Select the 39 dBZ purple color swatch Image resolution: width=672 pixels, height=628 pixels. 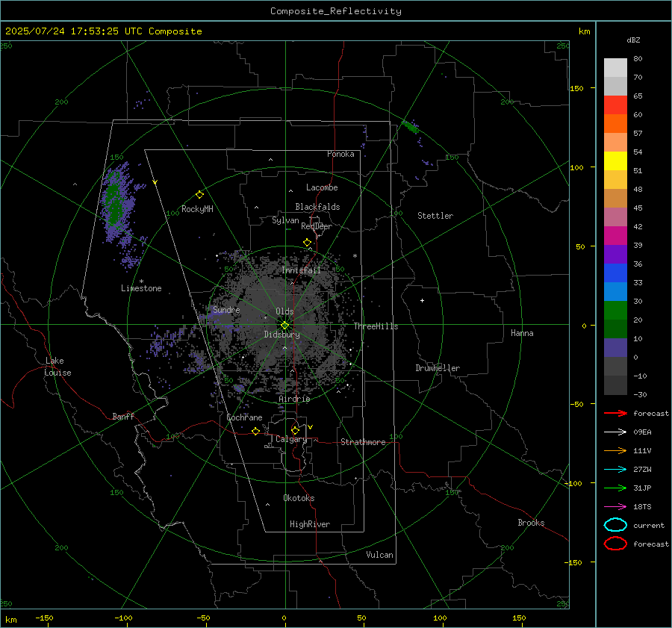(x=615, y=254)
